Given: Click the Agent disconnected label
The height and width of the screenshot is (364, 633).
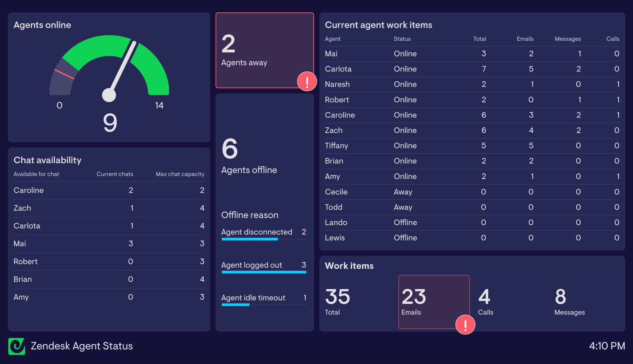Looking at the screenshot, I should click(257, 232).
